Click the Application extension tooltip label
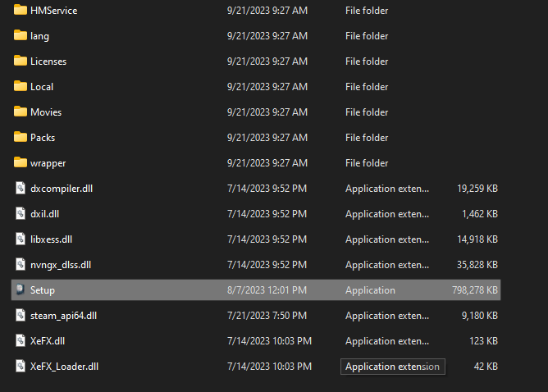548x392 pixels. 392,367
